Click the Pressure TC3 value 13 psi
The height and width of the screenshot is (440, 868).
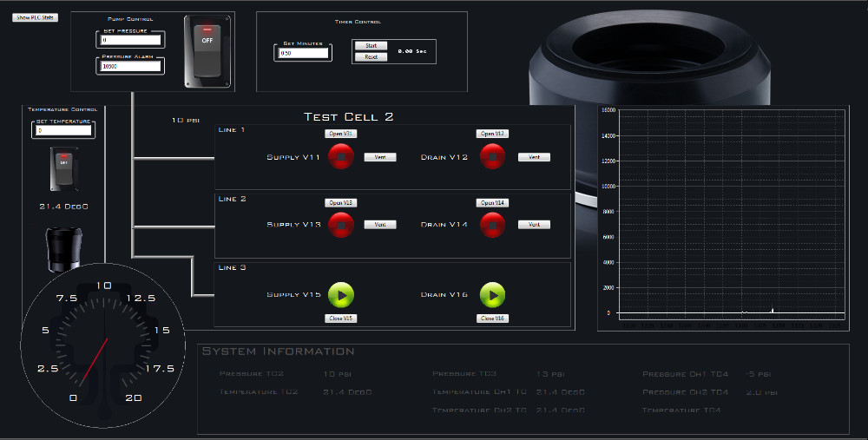point(550,374)
